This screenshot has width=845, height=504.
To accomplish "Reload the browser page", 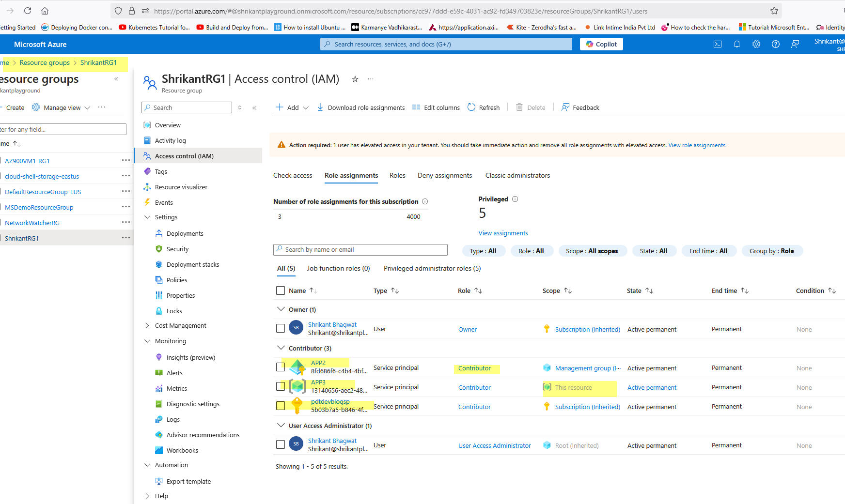I will click(28, 11).
